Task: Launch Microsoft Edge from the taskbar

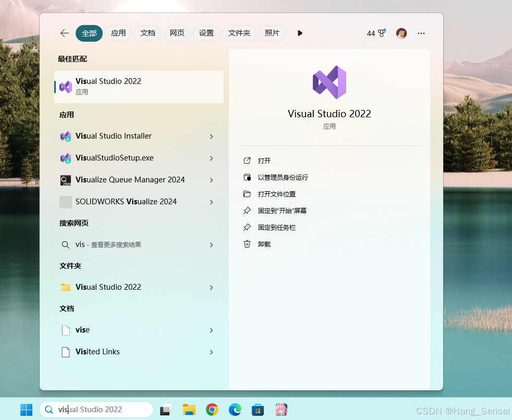Action: point(235,410)
